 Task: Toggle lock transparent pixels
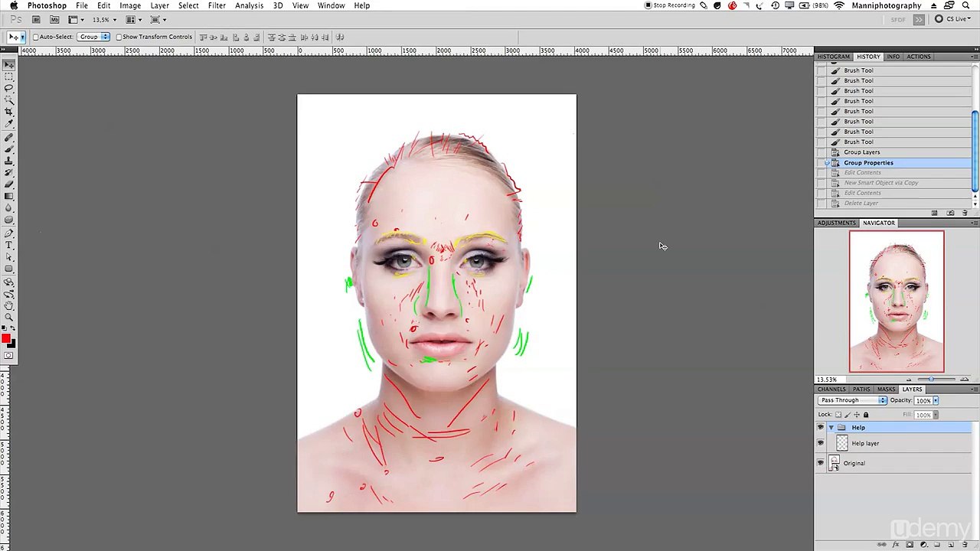838,415
